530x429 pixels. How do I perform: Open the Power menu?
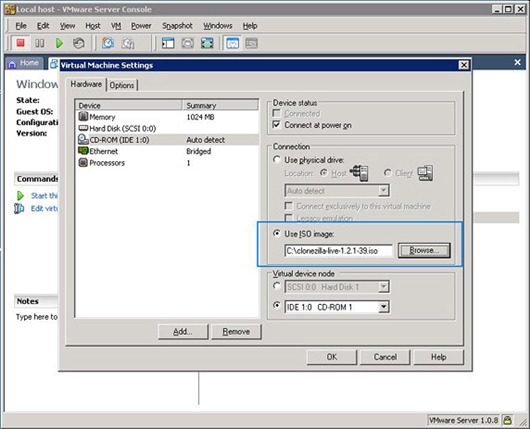(141, 26)
